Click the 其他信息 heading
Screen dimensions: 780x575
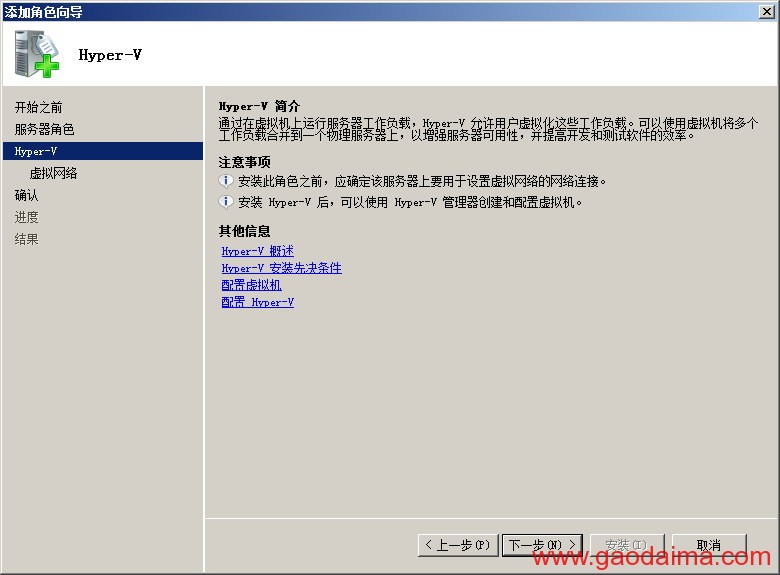click(x=244, y=231)
